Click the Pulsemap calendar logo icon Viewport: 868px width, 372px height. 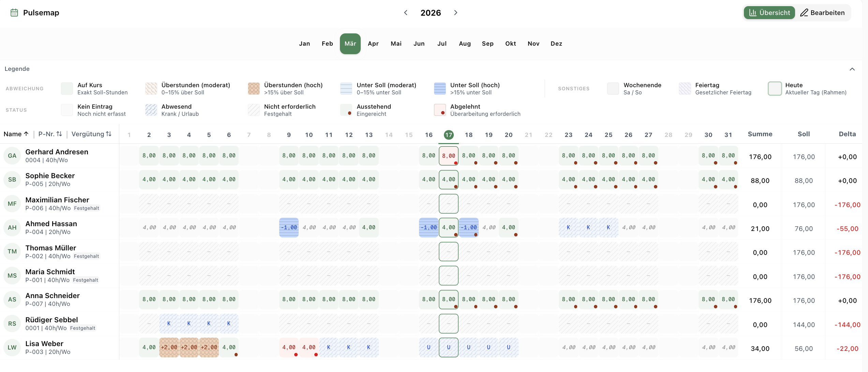(14, 13)
